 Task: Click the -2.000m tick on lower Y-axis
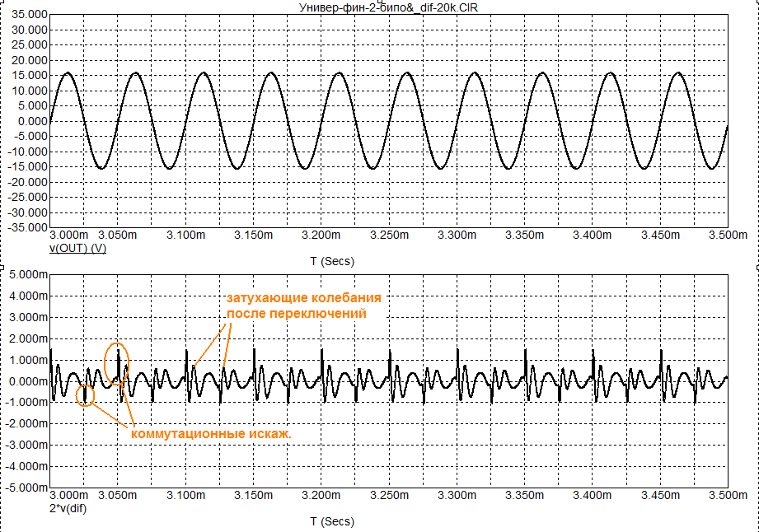(x=27, y=423)
